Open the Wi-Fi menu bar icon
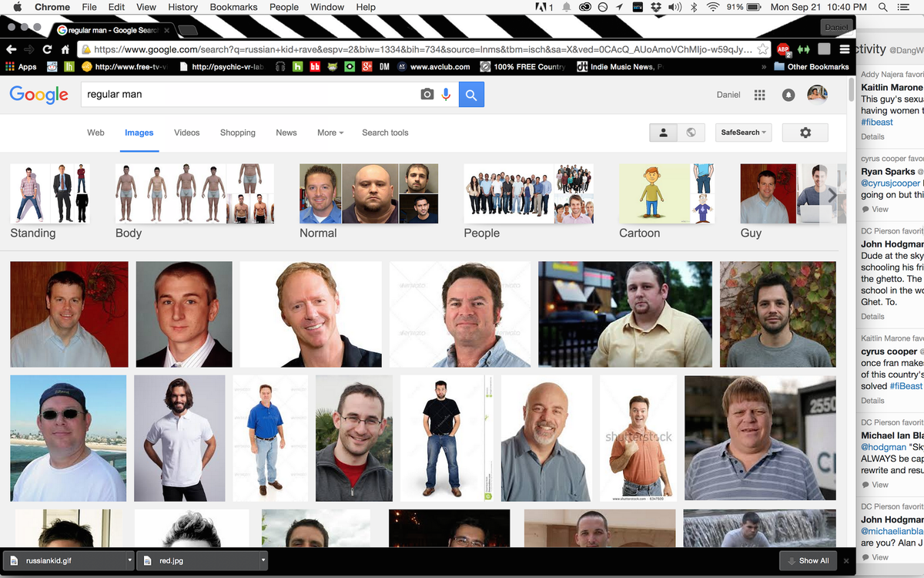Screen dimensions: 924x578 tap(712, 7)
